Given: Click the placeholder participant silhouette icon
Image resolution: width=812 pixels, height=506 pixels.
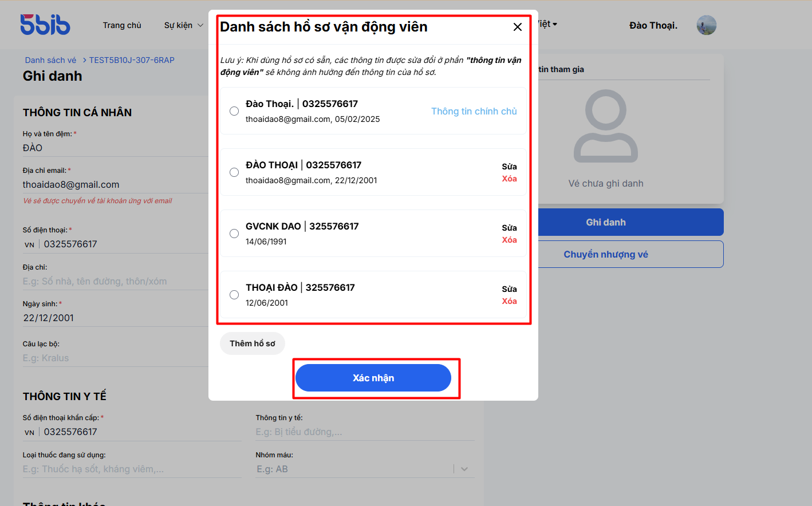Looking at the screenshot, I should 606,126.
